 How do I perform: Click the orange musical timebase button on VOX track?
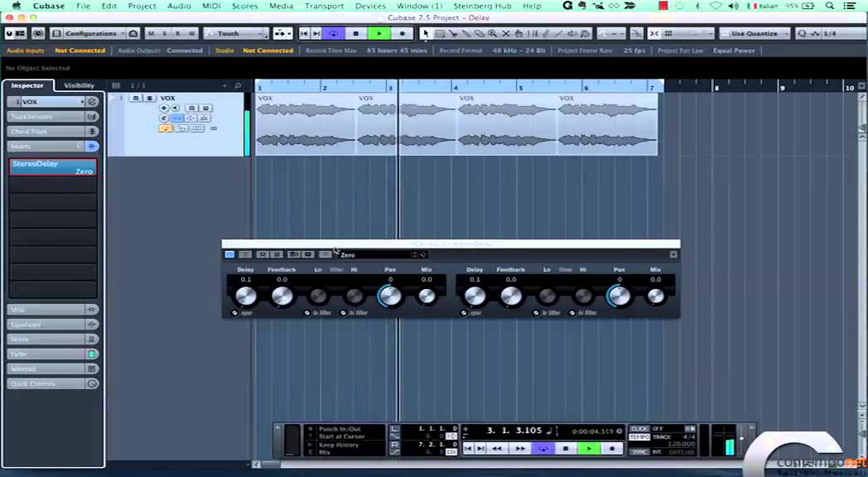point(166,128)
